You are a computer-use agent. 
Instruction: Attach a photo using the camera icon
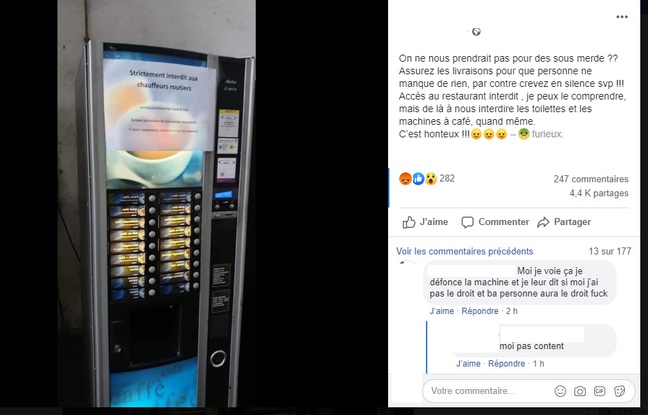coord(580,391)
